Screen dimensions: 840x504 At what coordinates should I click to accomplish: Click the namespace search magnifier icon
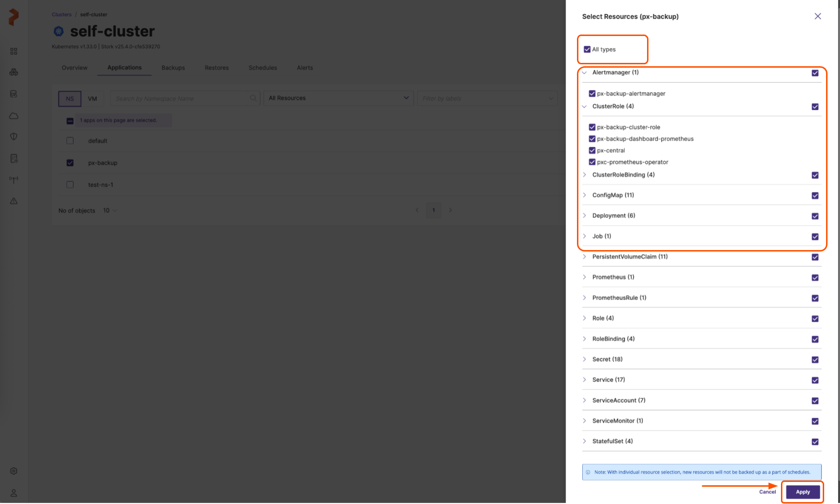[x=253, y=98]
